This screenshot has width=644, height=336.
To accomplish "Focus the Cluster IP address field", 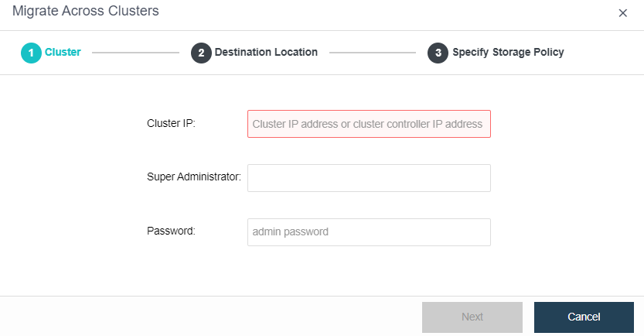I will pyautogui.click(x=369, y=124).
